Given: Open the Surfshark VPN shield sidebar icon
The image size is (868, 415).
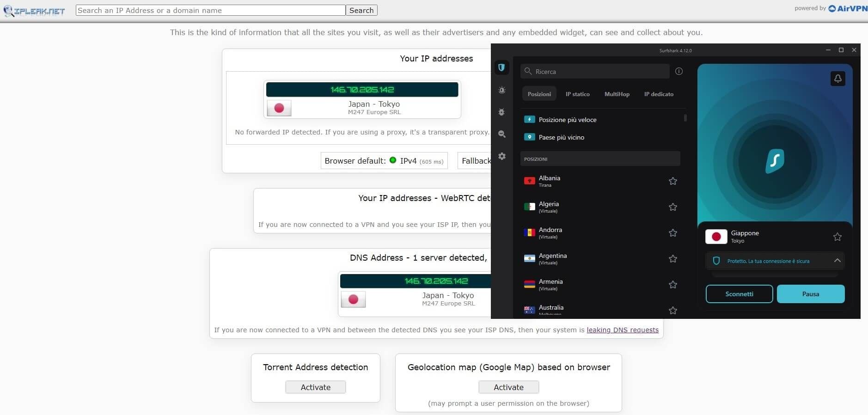Looking at the screenshot, I should [501, 68].
